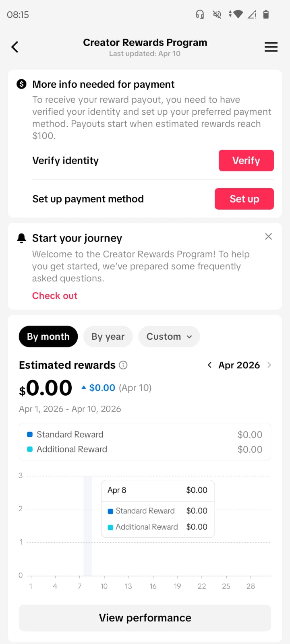Tap the Estimated rewards info icon
Image resolution: width=290 pixels, height=644 pixels.
(x=123, y=365)
